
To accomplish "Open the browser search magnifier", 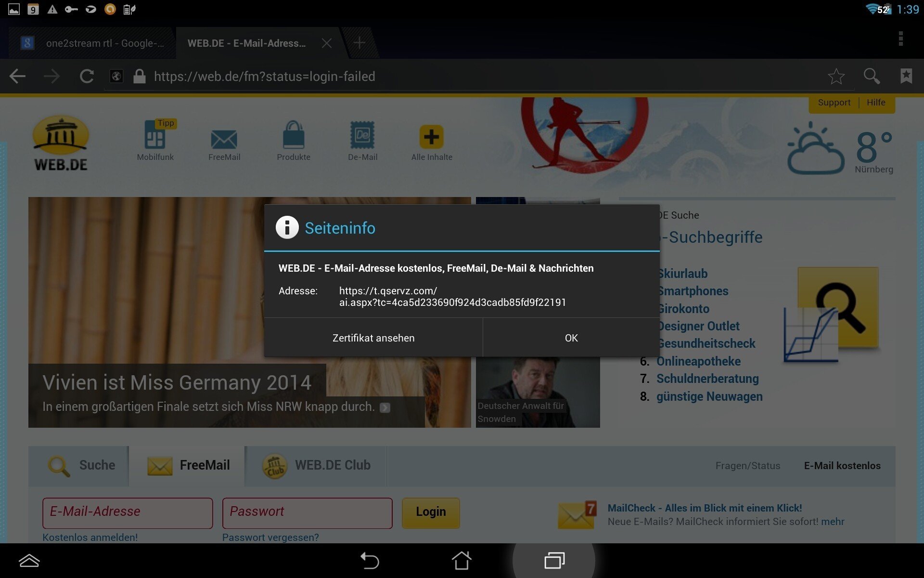I will coord(872,76).
